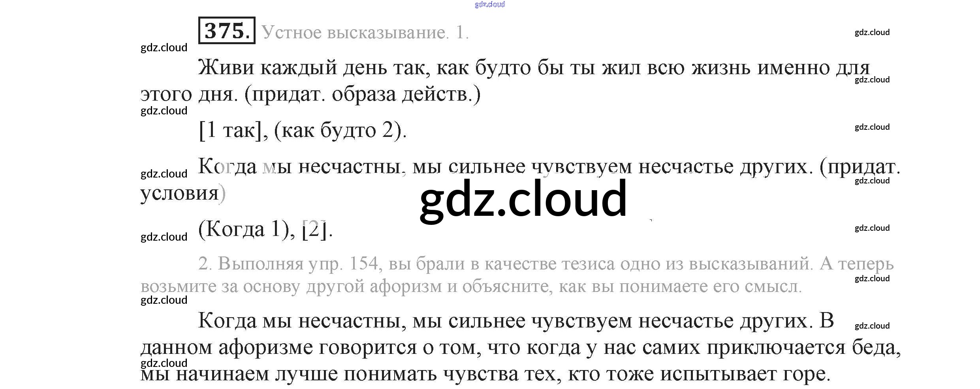The width and height of the screenshot is (980, 389).
Task: Click gdz.cloud watermark right of the 375 heading
Action: click(872, 32)
